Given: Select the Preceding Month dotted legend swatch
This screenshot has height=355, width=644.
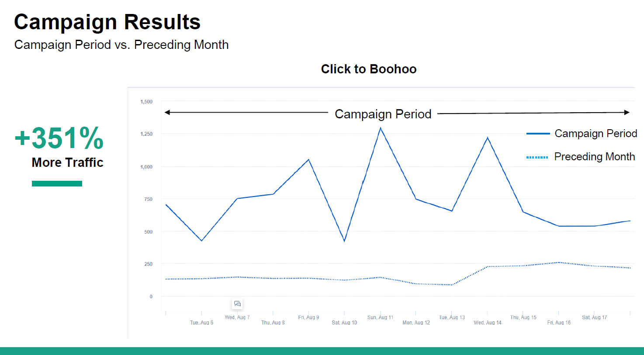Looking at the screenshot, I should (537, 157).
